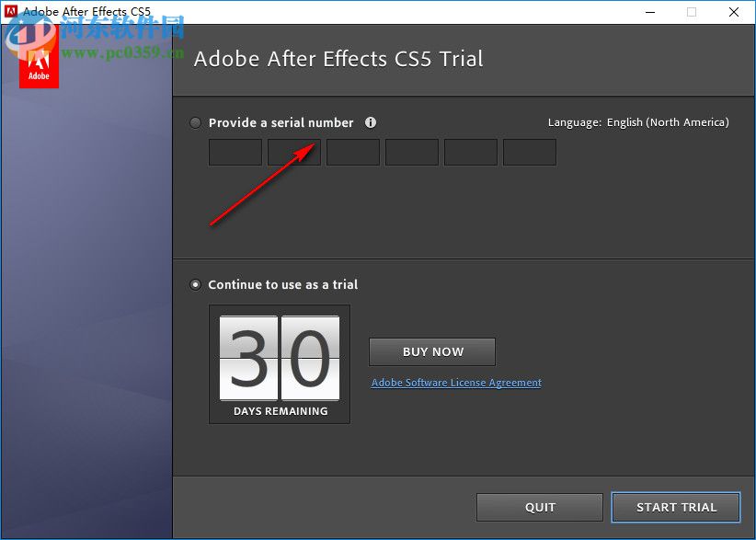Click the DAYS REMAINING label
Screen dimensions: 756x540
pyautogui.click(x=279, y=411)
